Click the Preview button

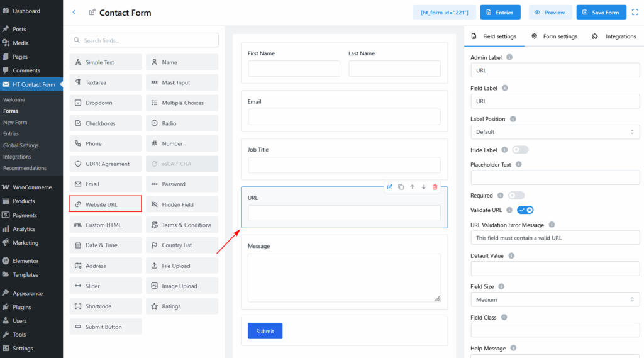click(550, 13)
